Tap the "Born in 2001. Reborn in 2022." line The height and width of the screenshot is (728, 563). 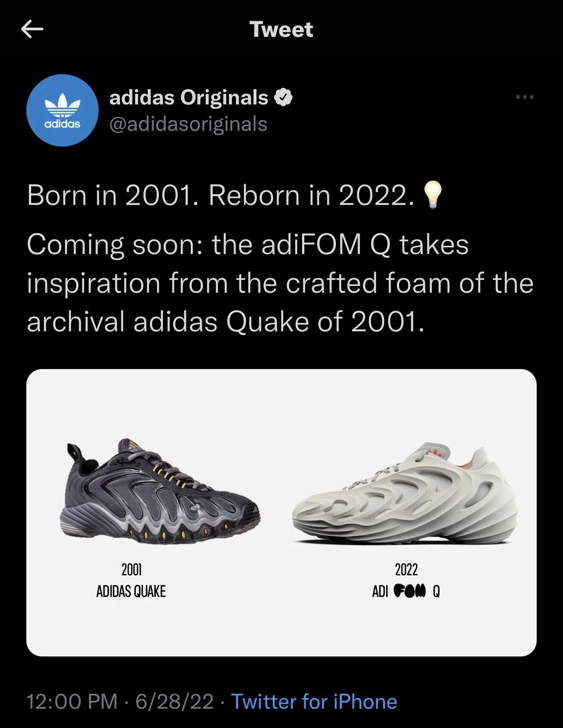click(220, 195)
